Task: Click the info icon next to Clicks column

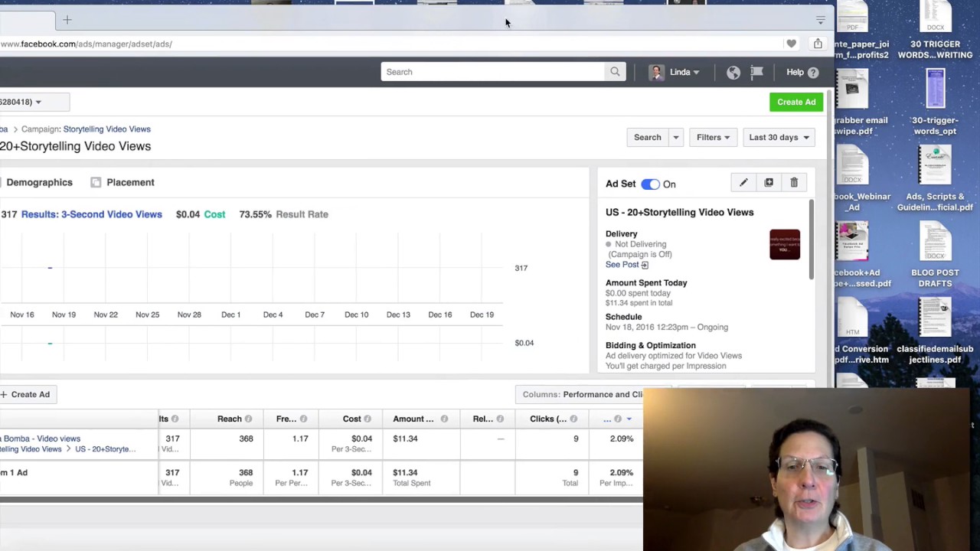Action: 573,419
